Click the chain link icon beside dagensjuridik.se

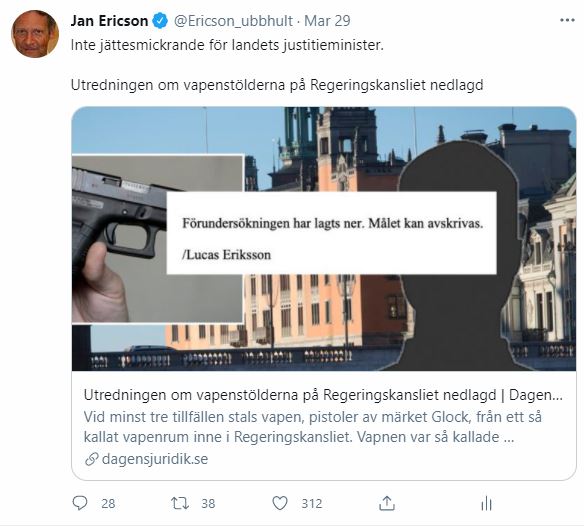pyautogui.click(x=92, y=459)
